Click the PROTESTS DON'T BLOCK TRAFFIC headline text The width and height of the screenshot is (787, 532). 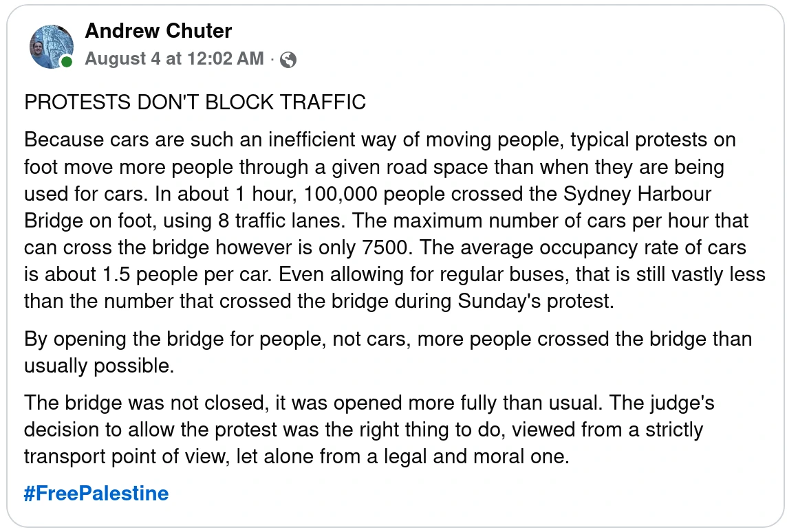tap(195, 102)
